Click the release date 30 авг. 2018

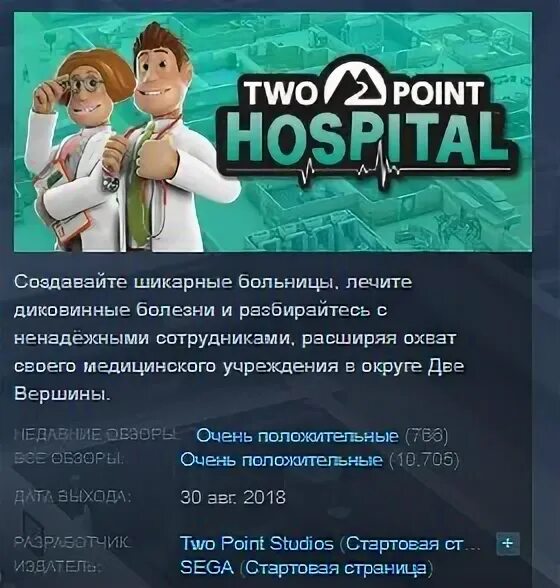(233, 498)
